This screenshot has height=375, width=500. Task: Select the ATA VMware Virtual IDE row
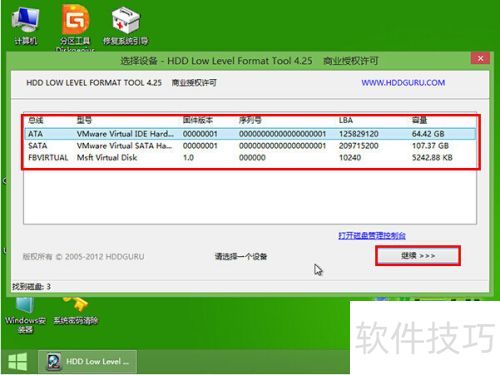250,134
